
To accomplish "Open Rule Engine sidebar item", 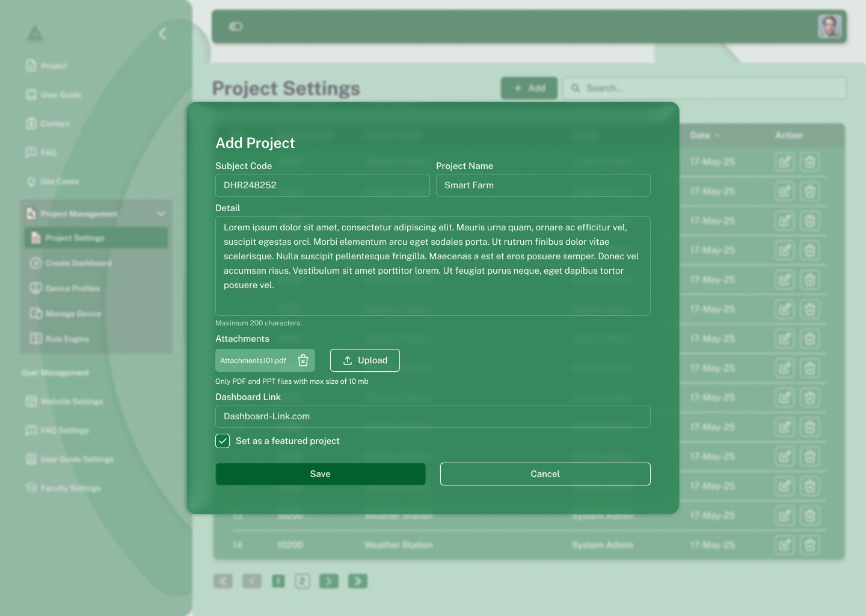I will tap(60, 339).
